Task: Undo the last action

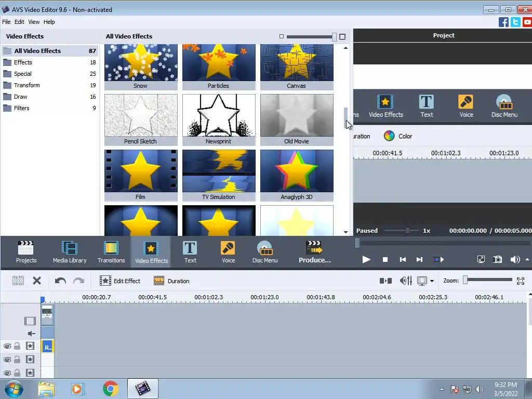Action: [x=60, y=281]
